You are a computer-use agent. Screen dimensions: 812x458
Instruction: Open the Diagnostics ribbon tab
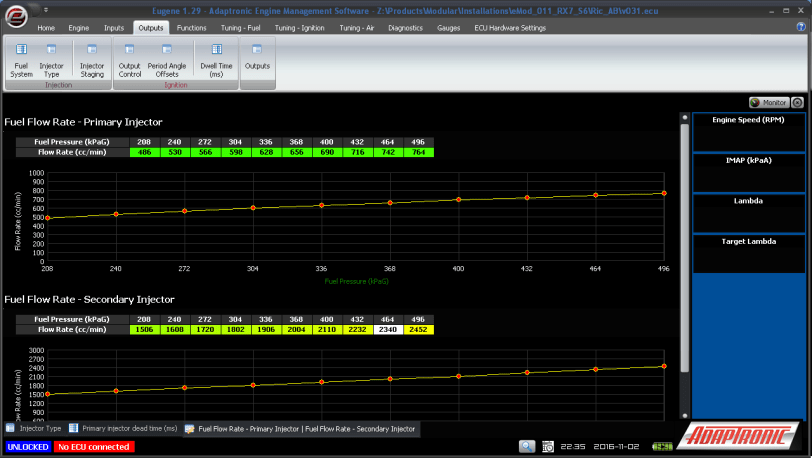pyautogui.click(x=405, y=28)
